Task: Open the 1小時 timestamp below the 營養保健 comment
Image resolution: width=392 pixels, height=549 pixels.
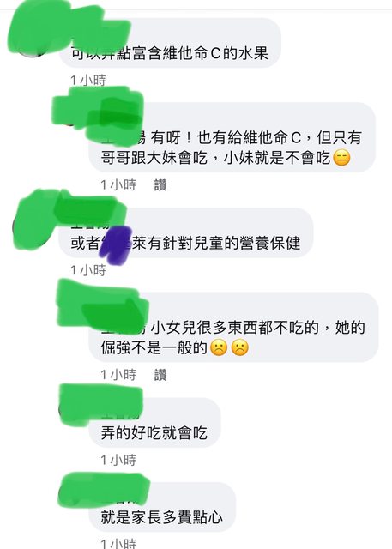Action: (x=88, y=270)
